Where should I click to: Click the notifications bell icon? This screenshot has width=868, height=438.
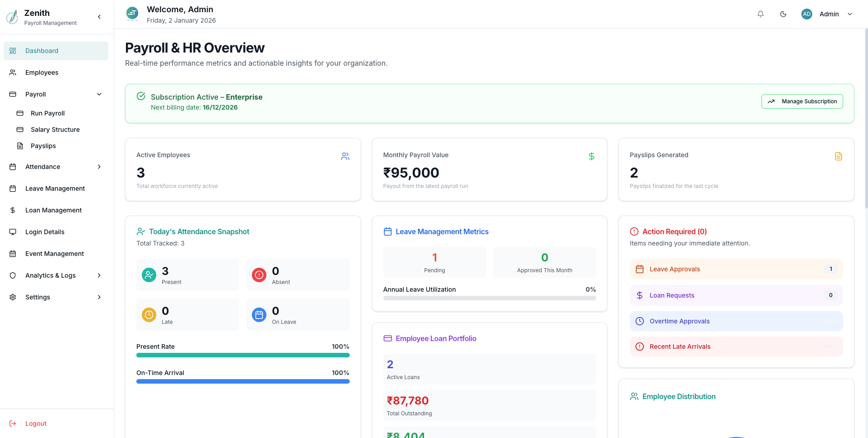(x=761, y=14)
